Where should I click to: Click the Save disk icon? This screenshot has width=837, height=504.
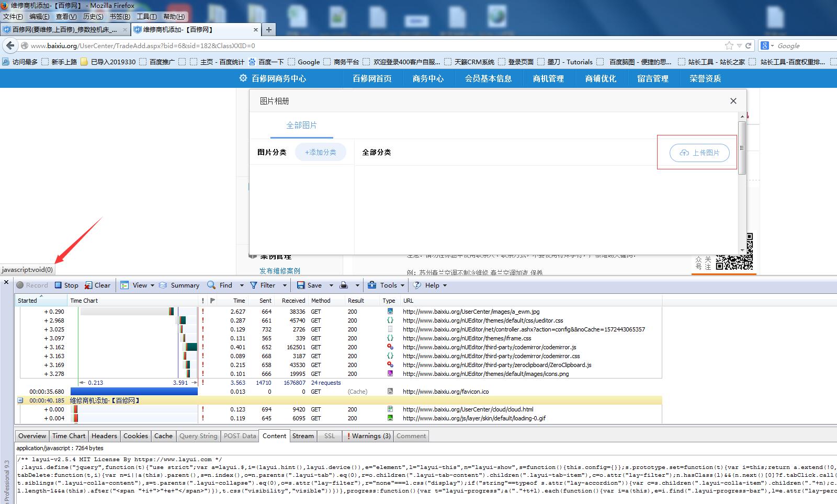click(301, 285)
